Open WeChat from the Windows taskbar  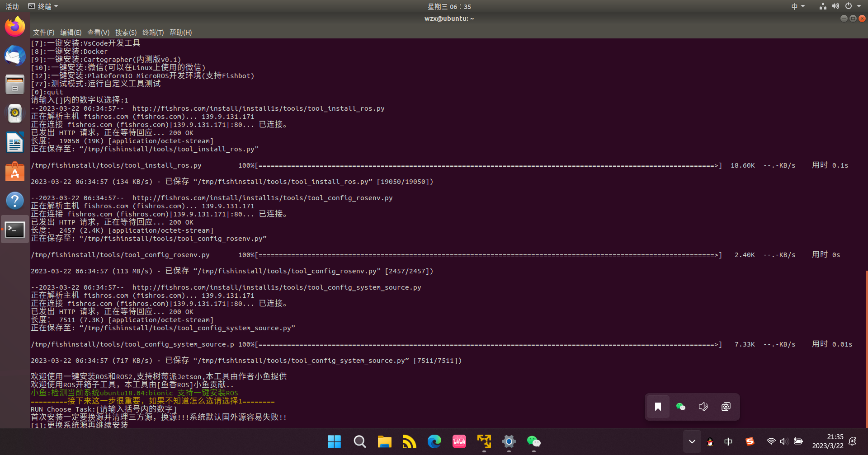533,441
